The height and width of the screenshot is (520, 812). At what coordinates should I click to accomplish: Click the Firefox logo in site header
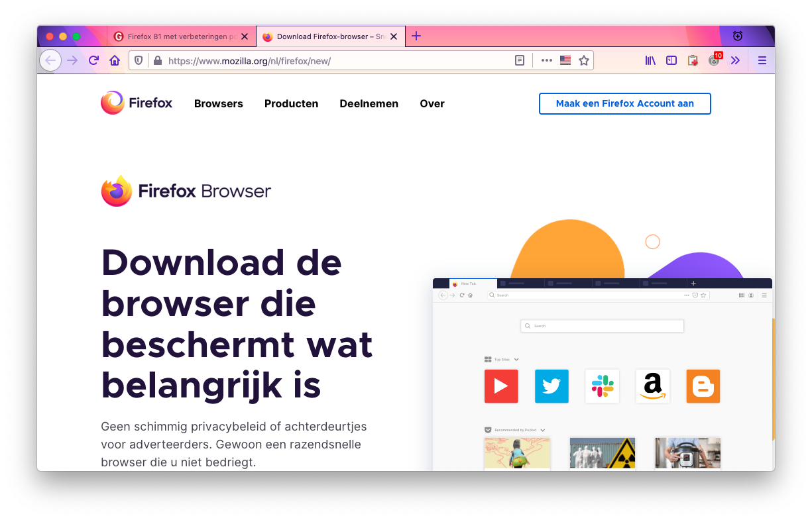click(x=137, y=103)
